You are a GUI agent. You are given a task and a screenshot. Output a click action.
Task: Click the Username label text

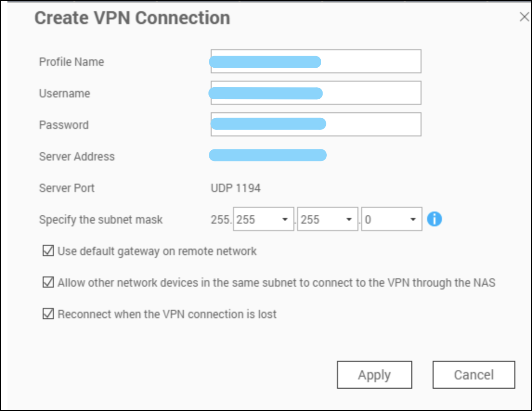65,94
